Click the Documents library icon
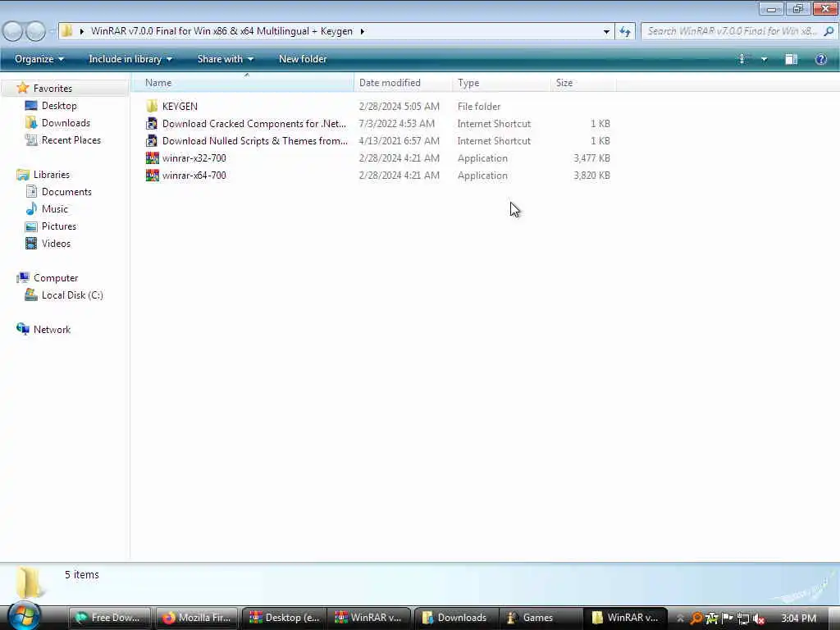 (31, 192)
